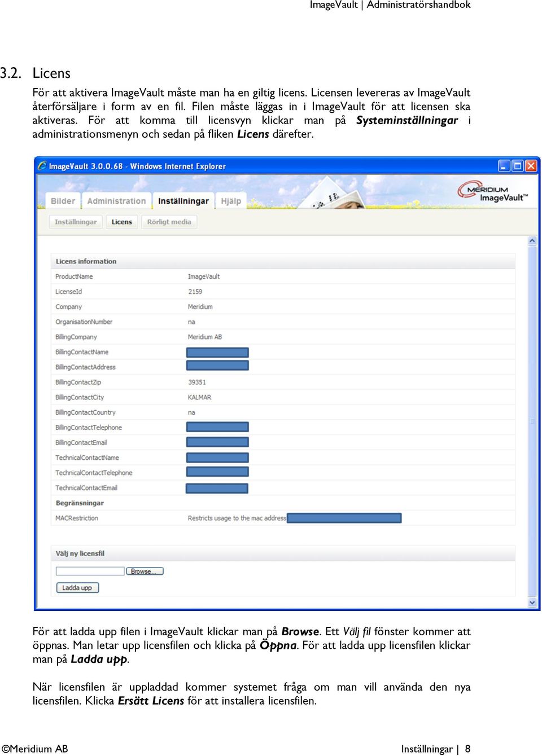Click the Välj ny licensfil header
This screenshot has width=542, height=756.
80,553
